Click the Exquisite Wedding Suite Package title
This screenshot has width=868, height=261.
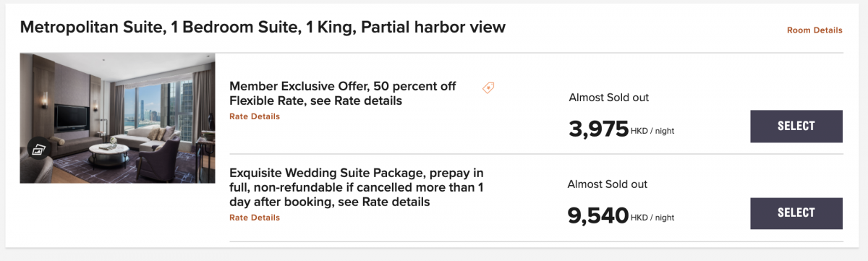(357, 187)
